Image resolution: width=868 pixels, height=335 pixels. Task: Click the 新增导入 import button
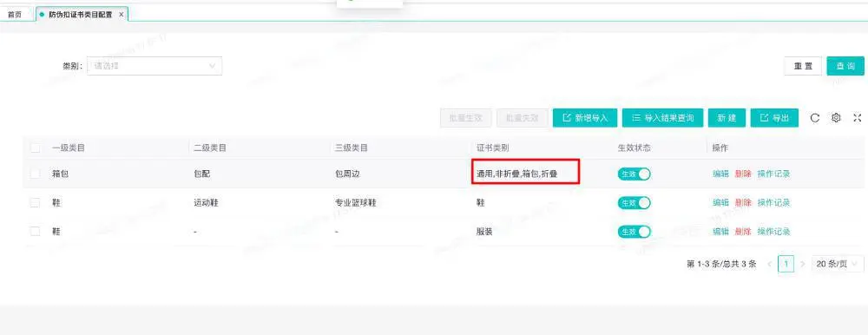click(585, 118)
